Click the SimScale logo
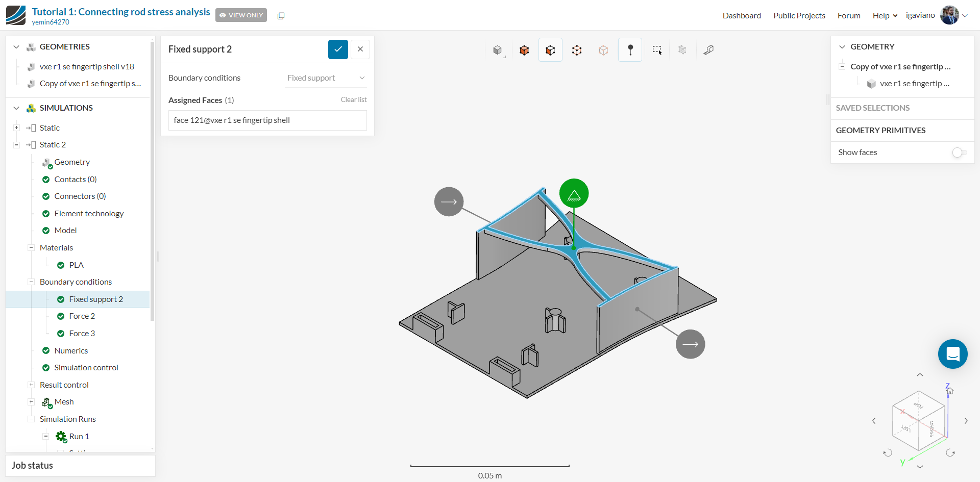 16,15
